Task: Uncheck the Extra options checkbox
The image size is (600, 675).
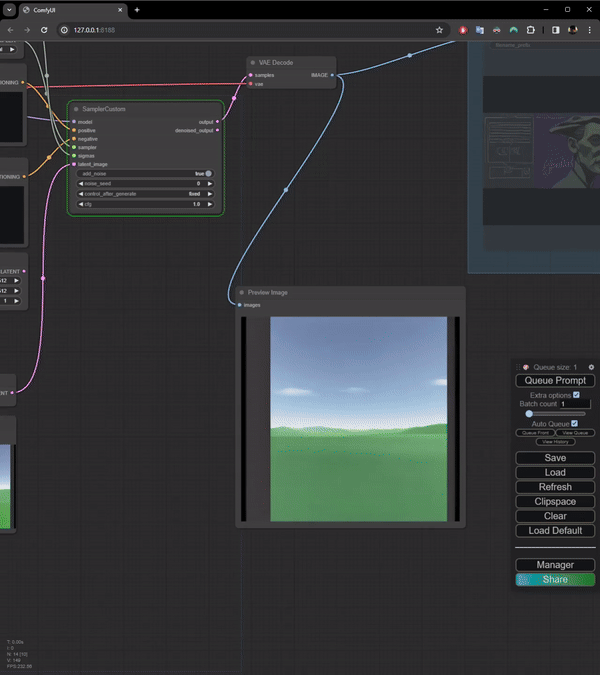Action: tap(576, 395)
